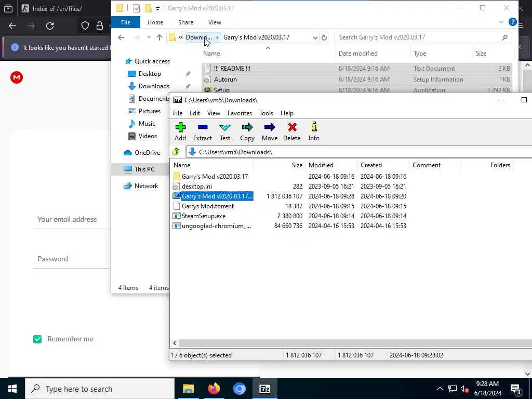
Task: Run Test on the selected archive
Action: (225, 131)
